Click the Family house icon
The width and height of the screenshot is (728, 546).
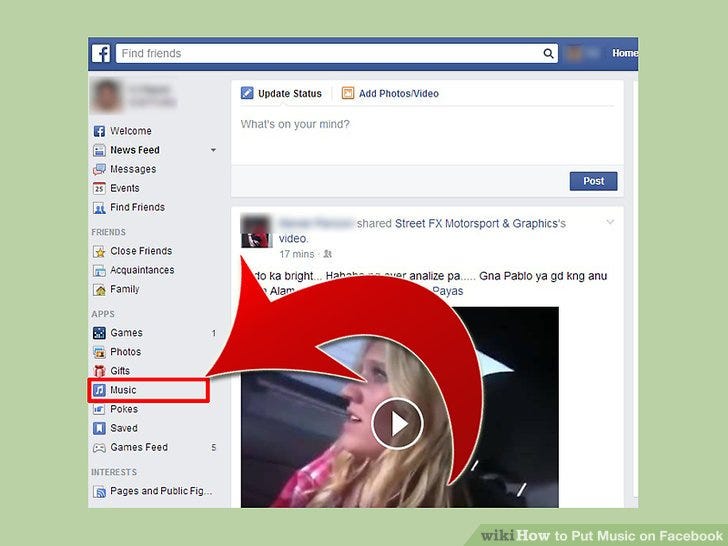coord(99,289)
